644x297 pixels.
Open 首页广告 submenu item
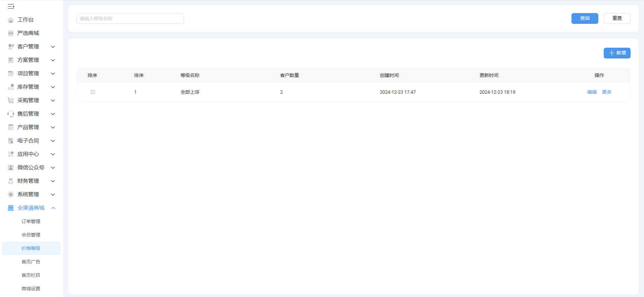pyautogui.click(x=31, y=262)
